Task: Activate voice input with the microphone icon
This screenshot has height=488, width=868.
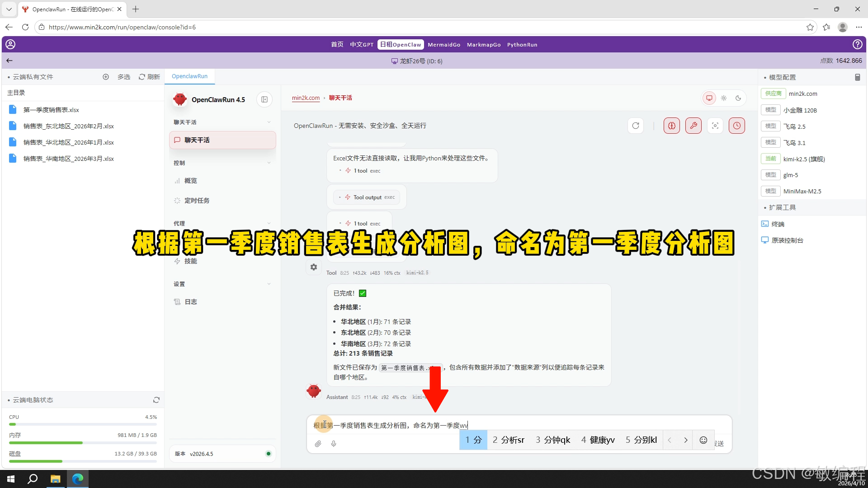Action: 334,444
